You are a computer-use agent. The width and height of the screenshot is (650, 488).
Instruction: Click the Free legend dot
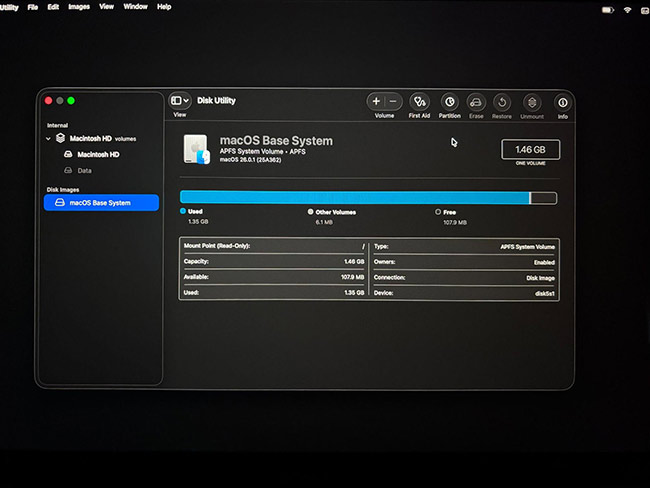tap(438, 212)
